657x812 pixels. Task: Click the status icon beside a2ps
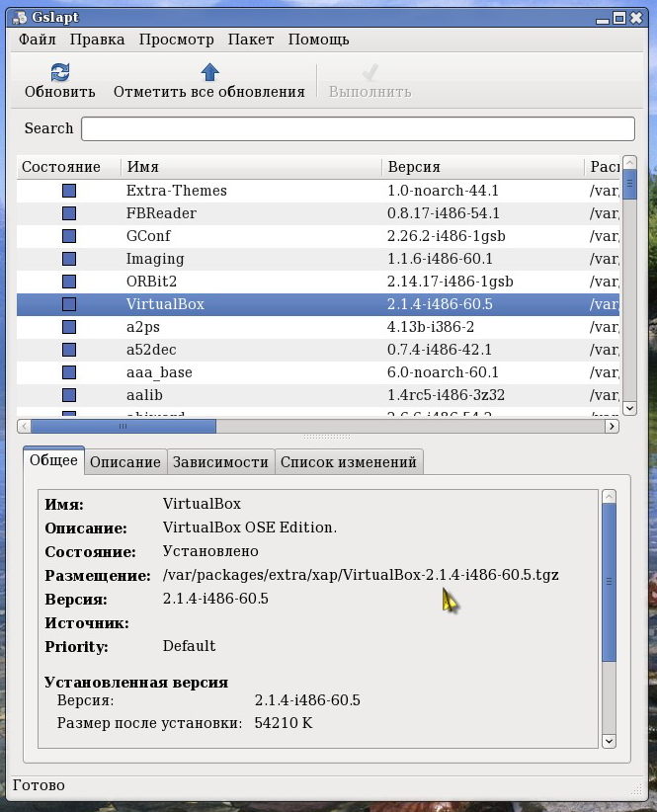(69, 327)
